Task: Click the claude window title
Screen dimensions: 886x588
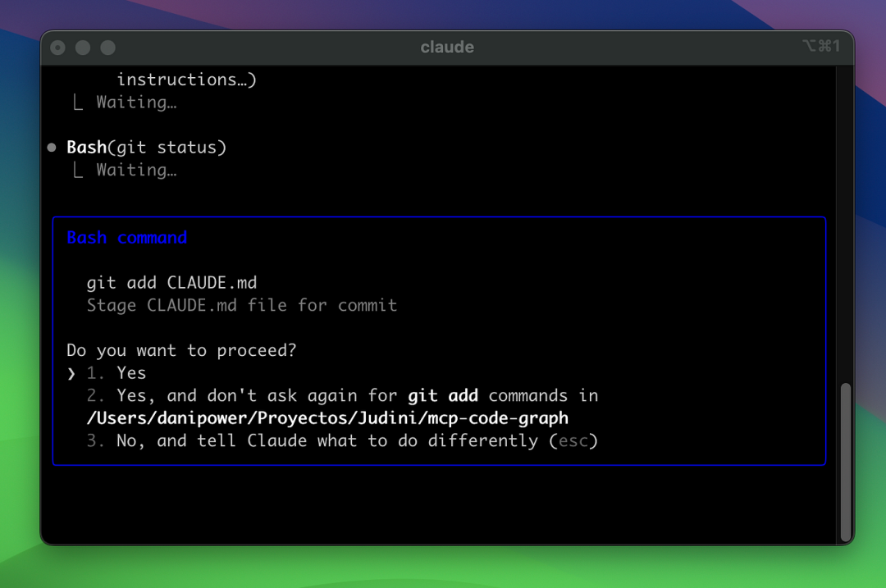Action: point(447,47)
